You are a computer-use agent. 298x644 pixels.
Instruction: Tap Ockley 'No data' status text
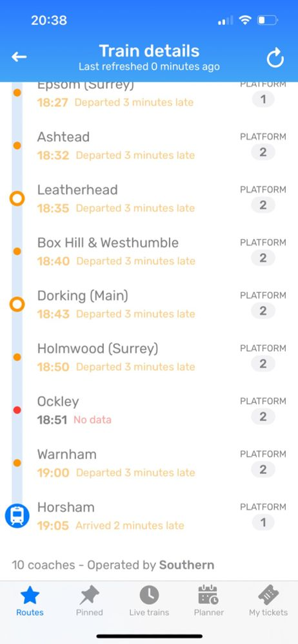pos(93,420)
